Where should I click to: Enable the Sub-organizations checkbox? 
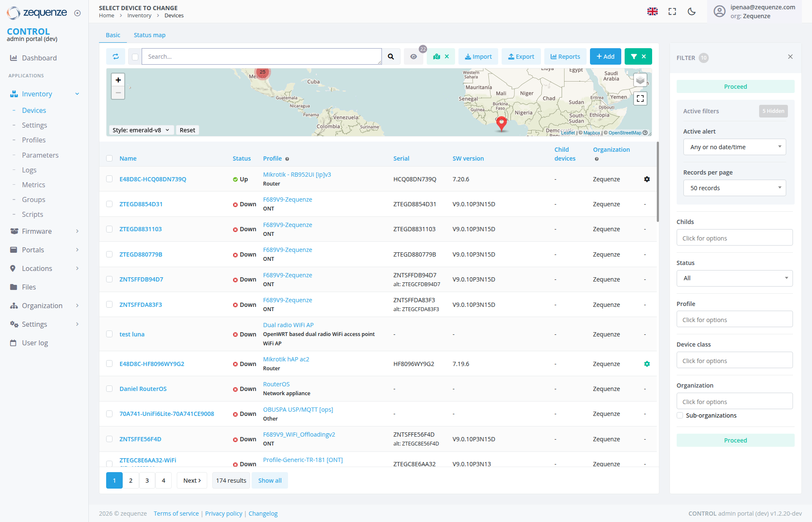point(680,415)
